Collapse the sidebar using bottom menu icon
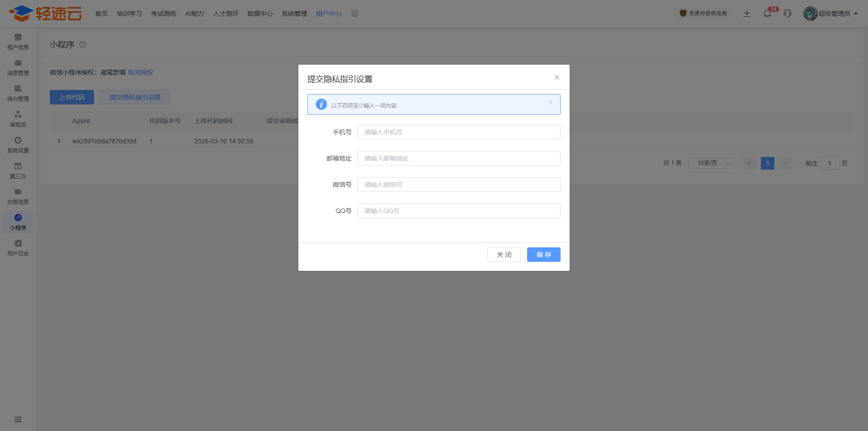The width and height of the screenshot is (868, 431). (18, 420)
